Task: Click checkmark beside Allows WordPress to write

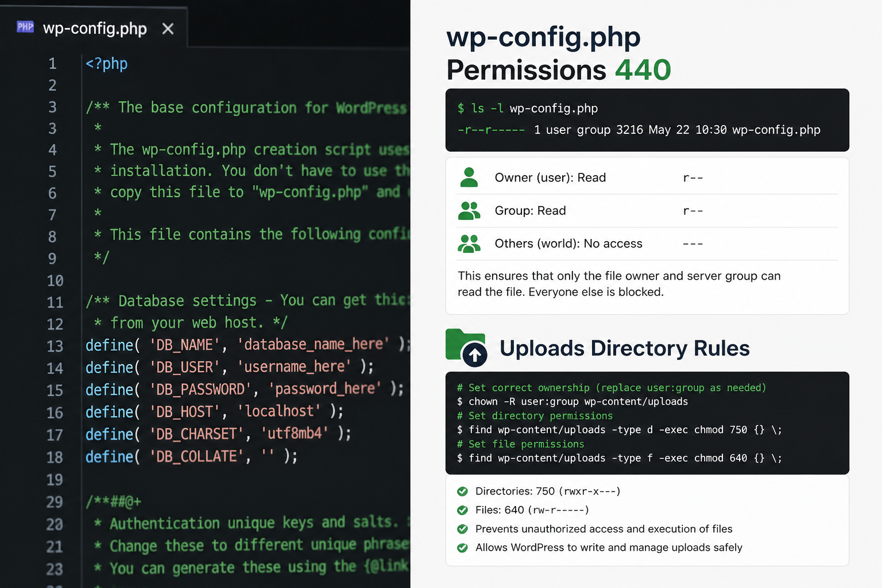Action: pos(462,547)
